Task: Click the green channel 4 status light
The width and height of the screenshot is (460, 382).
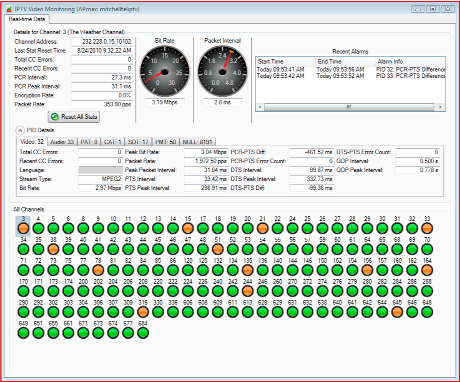Action: [38, 228]
